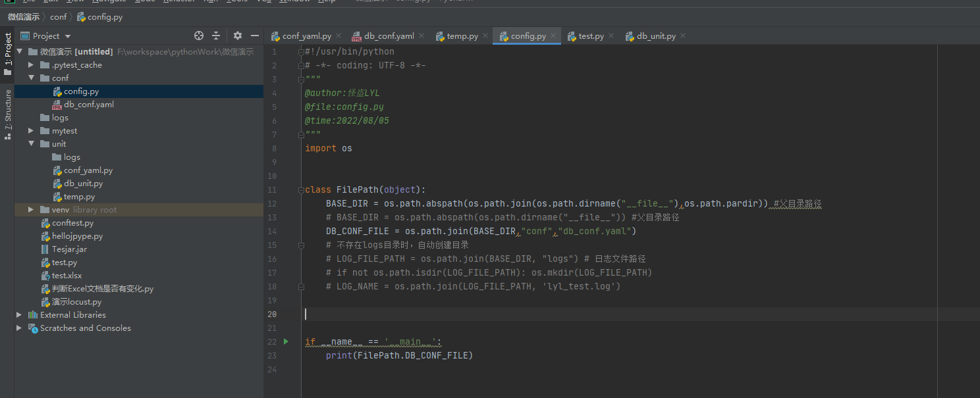Image resolution: width=980 pixels, height=398 pixels.
Task: Select db_unit.py in the project tree
Action: 139,184
